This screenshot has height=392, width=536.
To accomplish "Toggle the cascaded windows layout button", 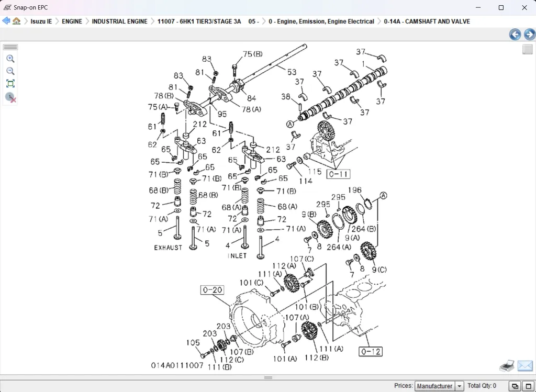I will tap(515, 386).
